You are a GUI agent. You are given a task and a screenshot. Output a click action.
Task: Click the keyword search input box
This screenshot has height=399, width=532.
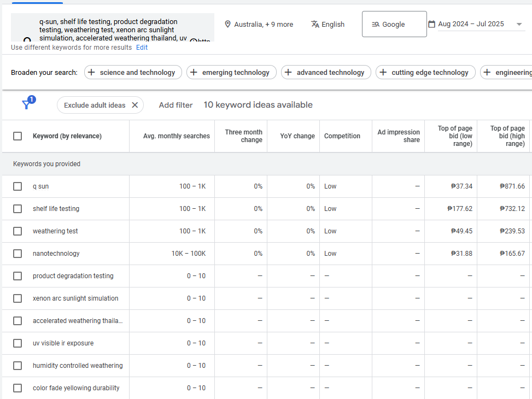click(113, 27)
